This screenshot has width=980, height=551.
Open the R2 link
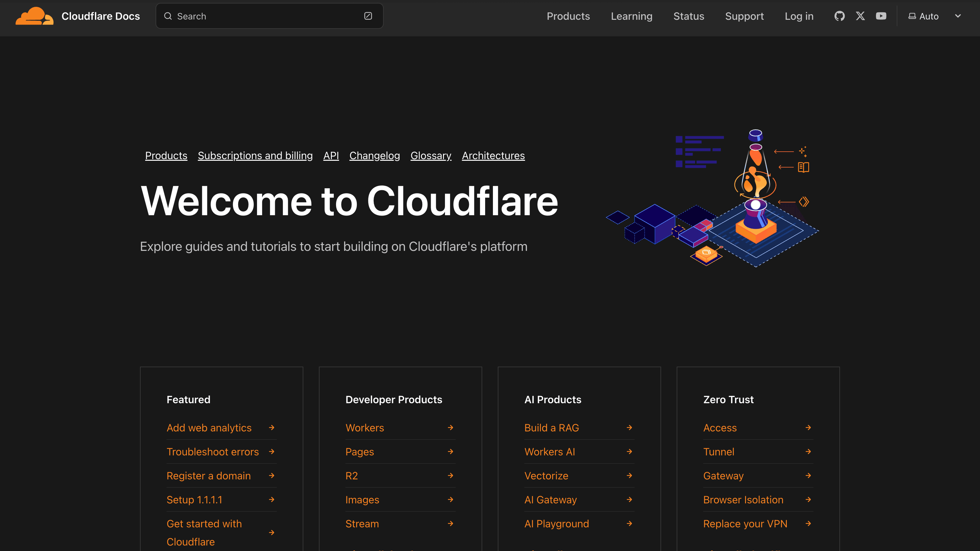tap(352, 476)
